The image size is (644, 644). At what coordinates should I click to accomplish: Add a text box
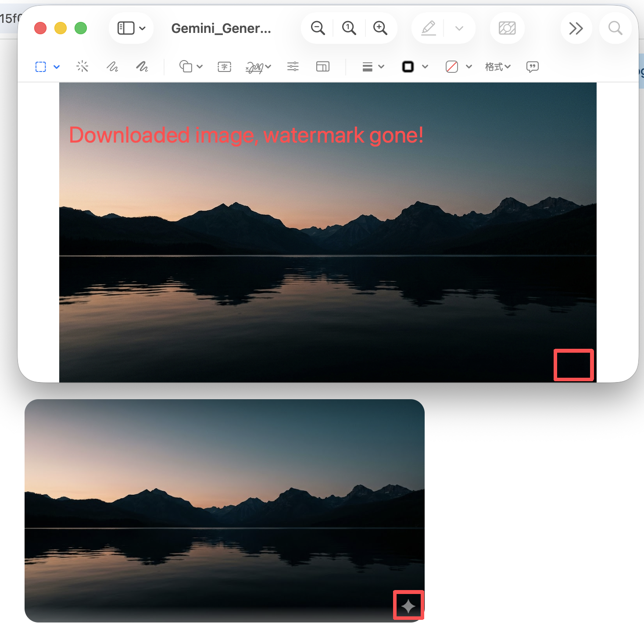pyautogui.click(x=225, y=67)
